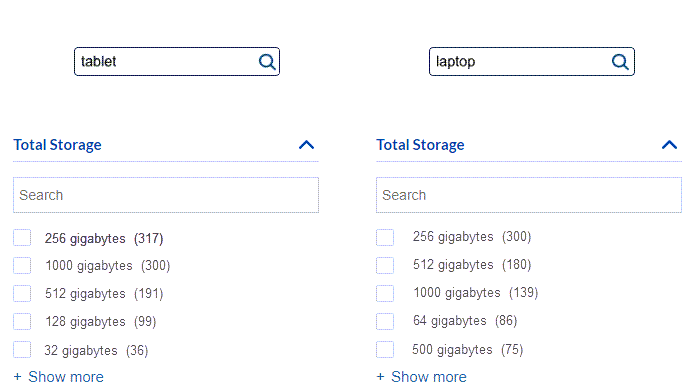695x392 pixels.
Task: Select tablet 128 gigabytes (99) checkbox
Action: pos(22,321)
